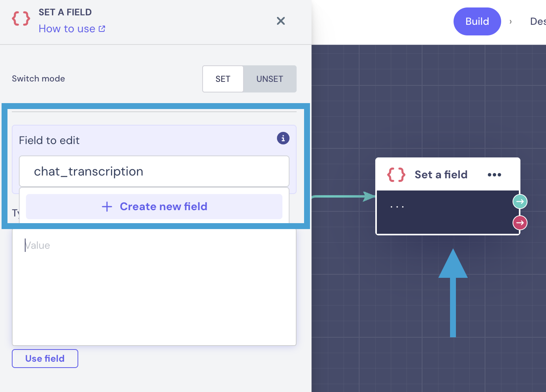
Task: Close the Set a Field panel
Action: (x=281, y=21)
